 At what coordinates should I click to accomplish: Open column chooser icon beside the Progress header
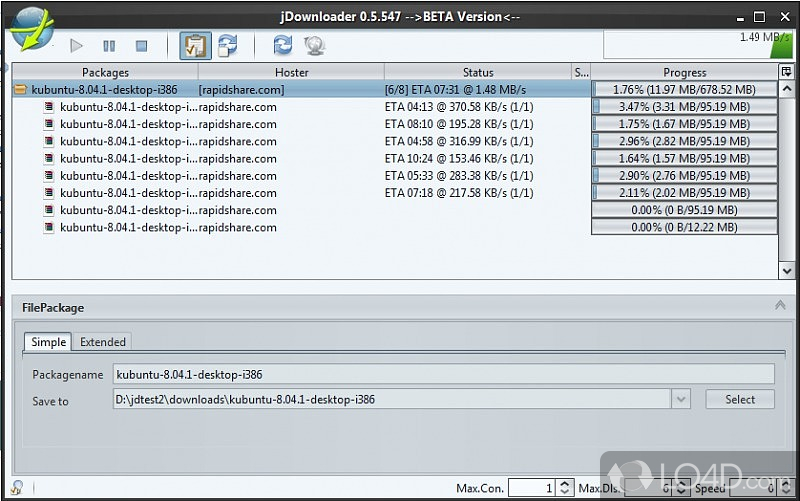click(x=786, y=72)
